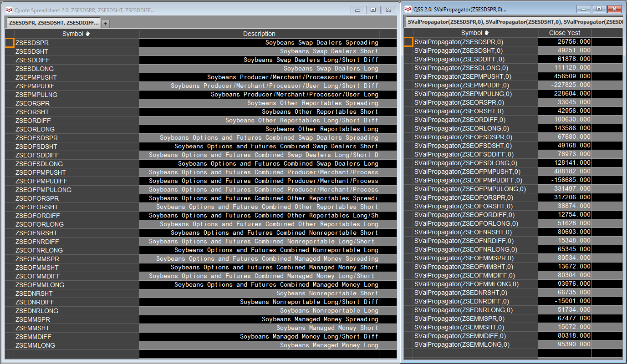Viewport: 627px width, 364px height.
Task: Select symbol cell ZSEPMPUSHT
Action: point(76,77)
